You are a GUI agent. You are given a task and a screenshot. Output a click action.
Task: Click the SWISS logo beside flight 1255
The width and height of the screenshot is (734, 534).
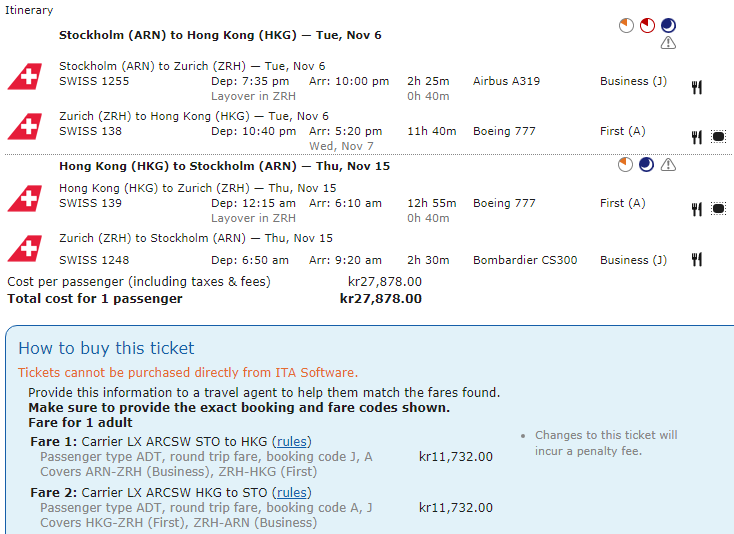25,76
